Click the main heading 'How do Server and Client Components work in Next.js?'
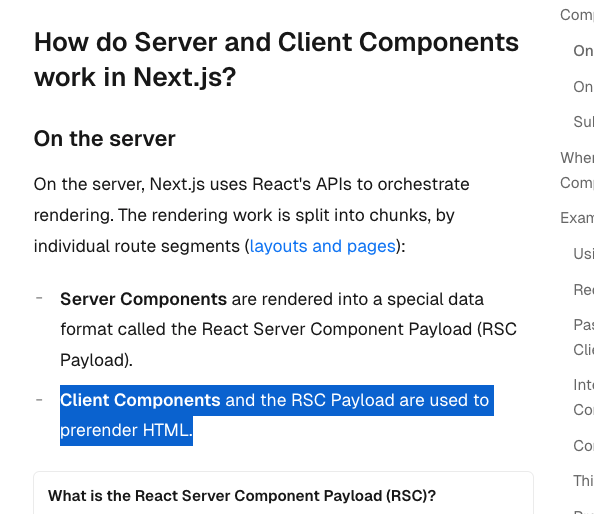This screenshot has height=514, width=594. click(x=276, y=59)
